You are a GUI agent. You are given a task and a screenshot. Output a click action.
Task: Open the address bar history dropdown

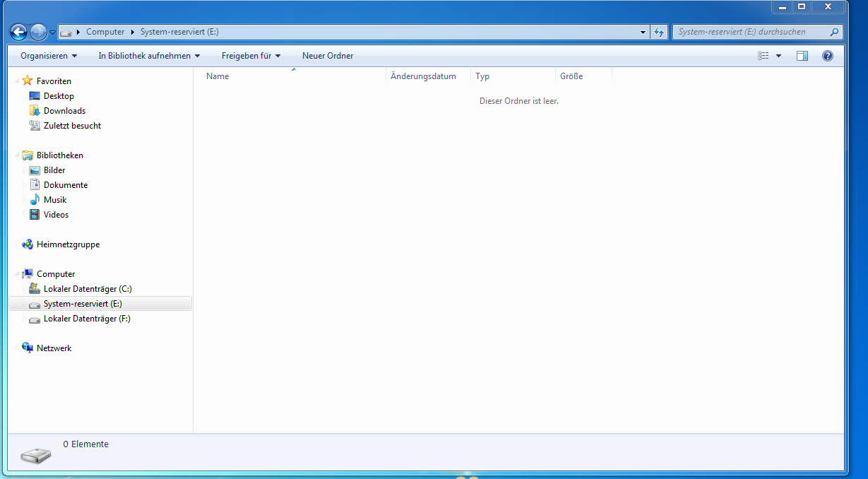pyautogui.click(x=643, y=32)
